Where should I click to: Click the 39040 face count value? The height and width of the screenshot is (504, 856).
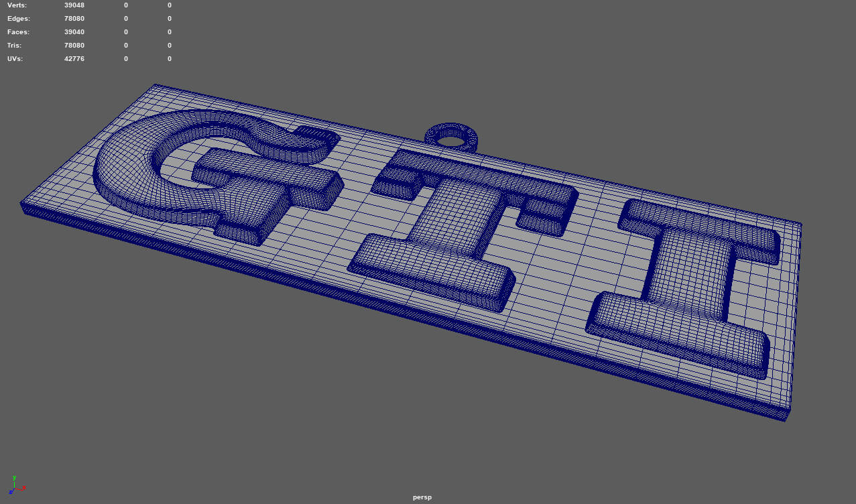pyautogui.click(x=74, y=32)
